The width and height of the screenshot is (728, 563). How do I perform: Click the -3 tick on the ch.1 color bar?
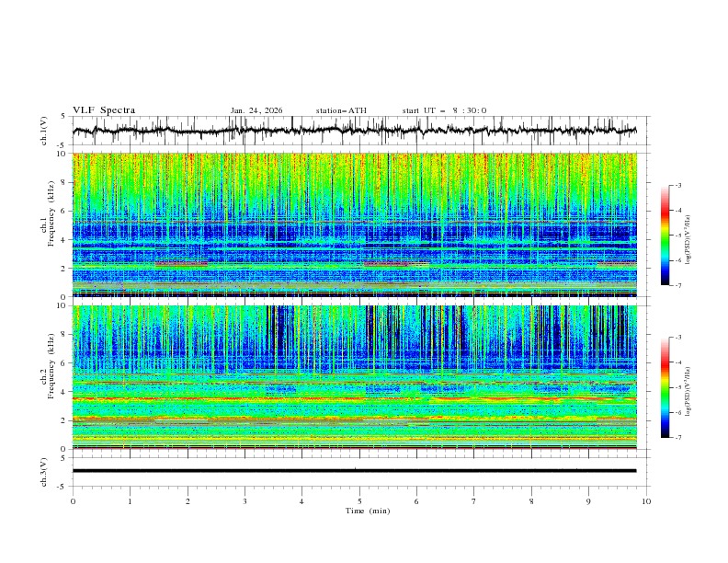pyautogui.click(x=678, y=185)
